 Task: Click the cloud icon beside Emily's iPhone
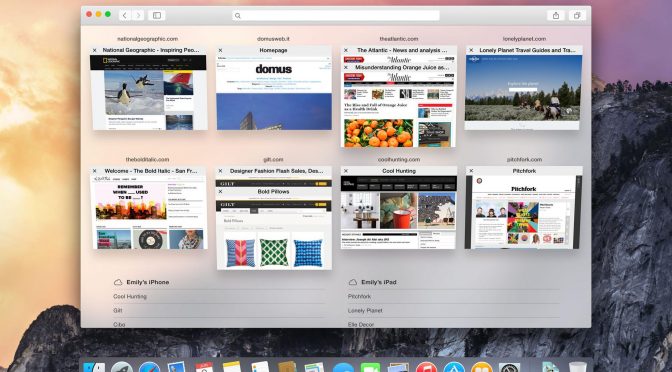pos(118,282)
